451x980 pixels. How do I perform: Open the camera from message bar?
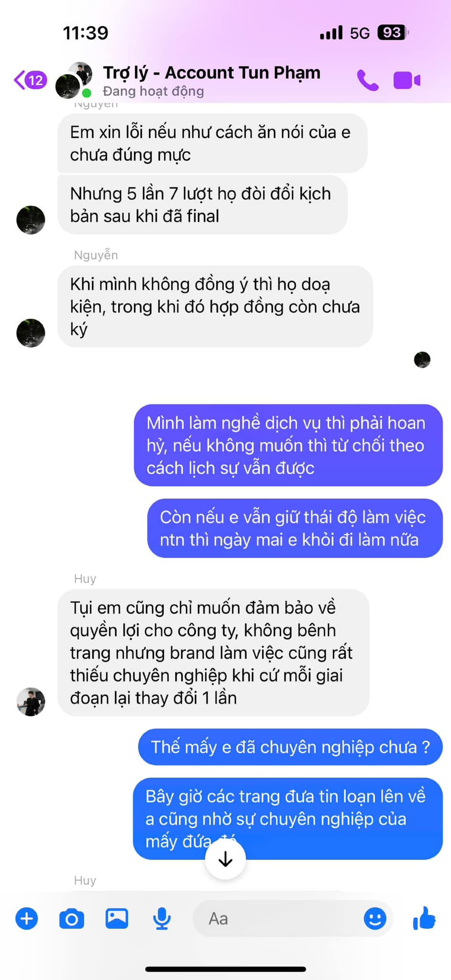(72, 919)
